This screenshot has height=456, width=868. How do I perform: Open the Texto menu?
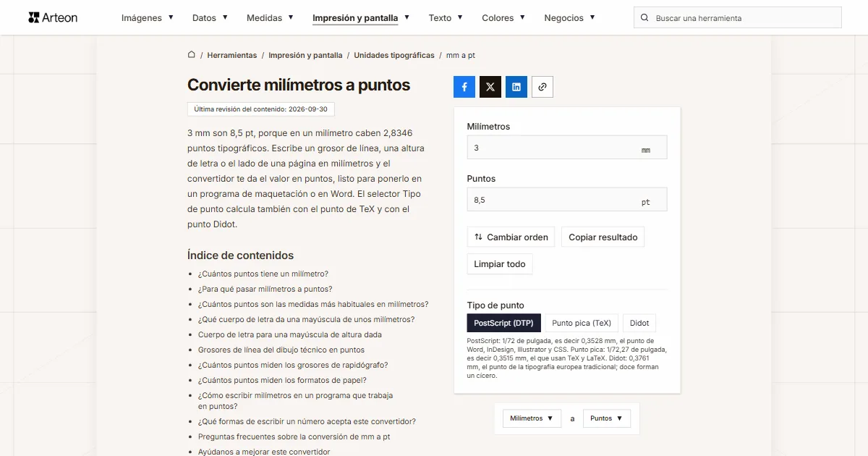(446, 18)
